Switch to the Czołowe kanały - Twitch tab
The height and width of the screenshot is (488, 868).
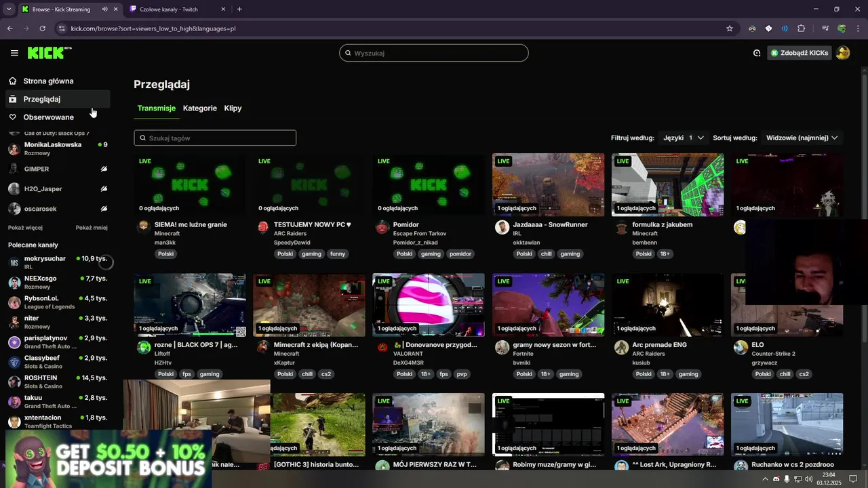point(176,9)
